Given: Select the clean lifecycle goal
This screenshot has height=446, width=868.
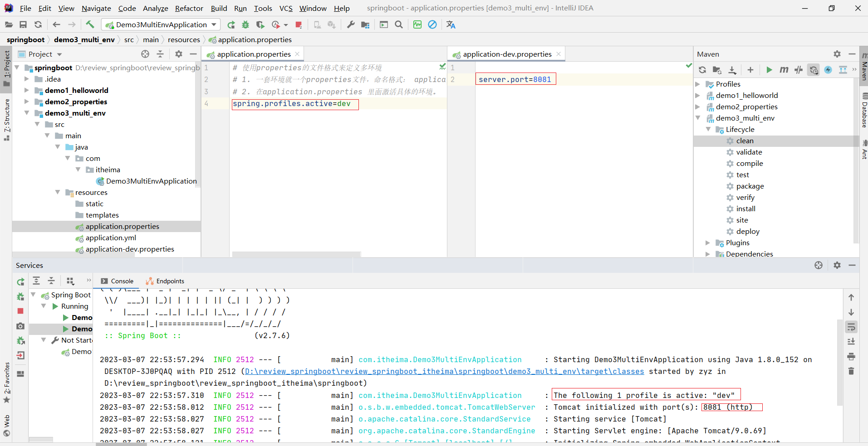Looking at the screenshot, I should 745,141.
